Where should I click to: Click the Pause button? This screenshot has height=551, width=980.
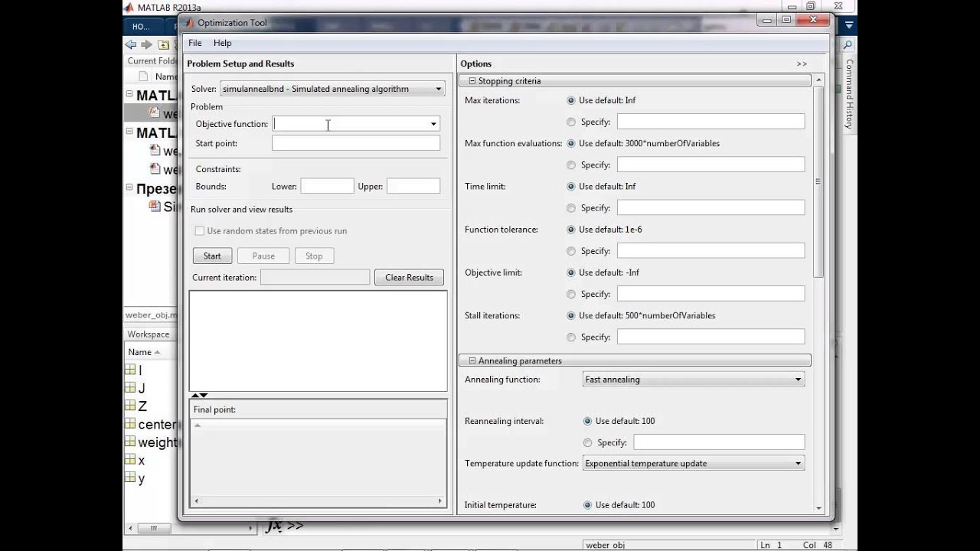263,256
